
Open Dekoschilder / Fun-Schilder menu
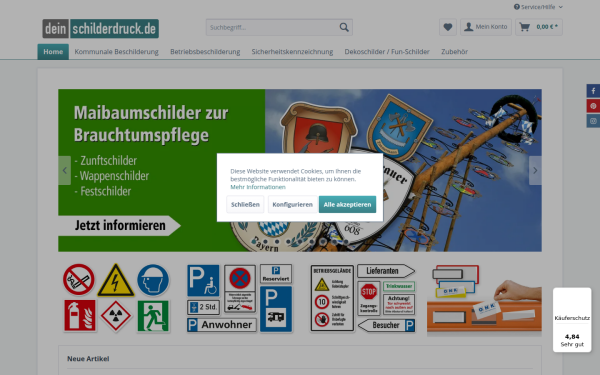tap(387, 52)
